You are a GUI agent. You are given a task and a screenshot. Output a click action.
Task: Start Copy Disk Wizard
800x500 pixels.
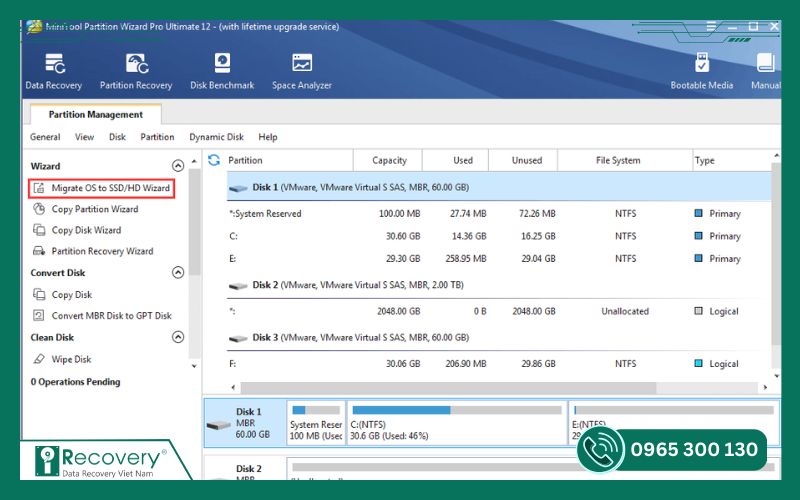(86, 230)
